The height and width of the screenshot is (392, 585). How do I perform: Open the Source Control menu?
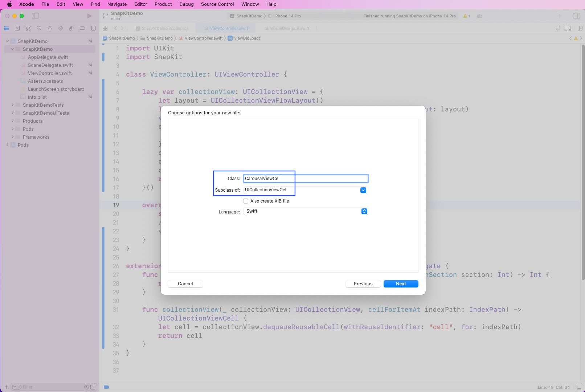click(217, 4)
